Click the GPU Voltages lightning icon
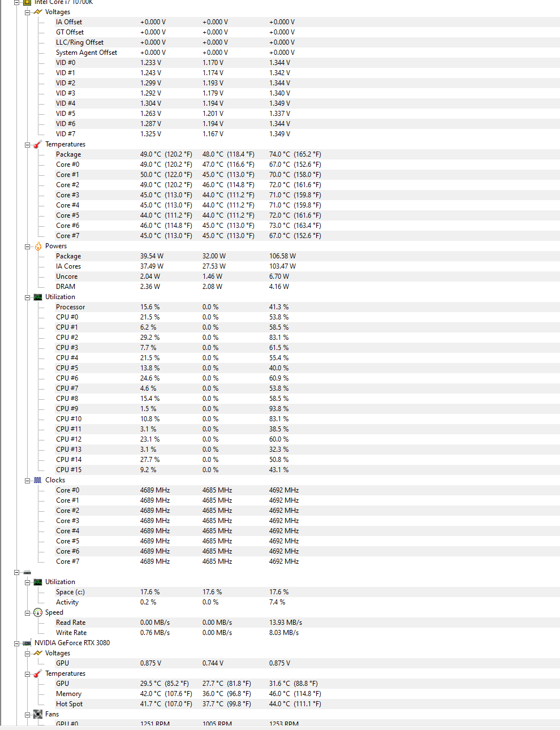This screenshot has width=560, height=730. pyautogui.click(x=38, y=653)
